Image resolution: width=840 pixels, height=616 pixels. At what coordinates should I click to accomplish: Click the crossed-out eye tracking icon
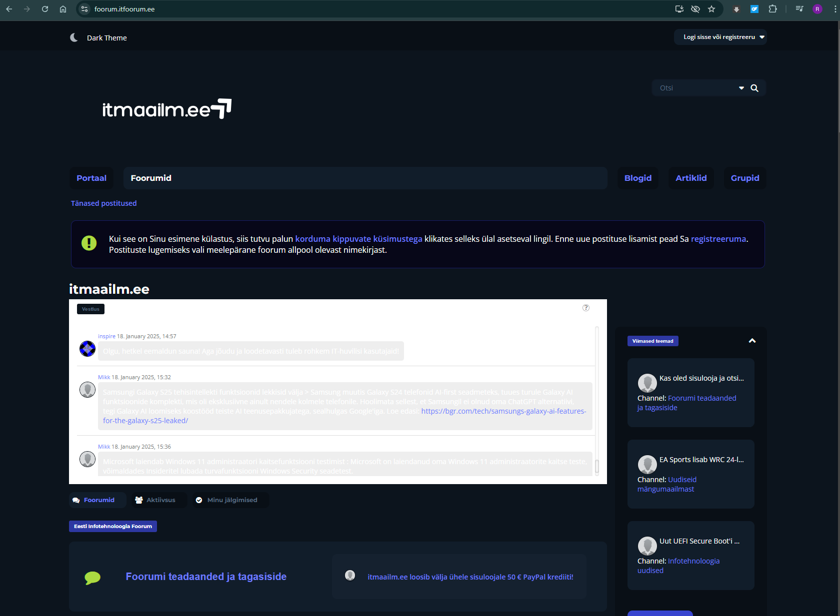tap(695, 9)
